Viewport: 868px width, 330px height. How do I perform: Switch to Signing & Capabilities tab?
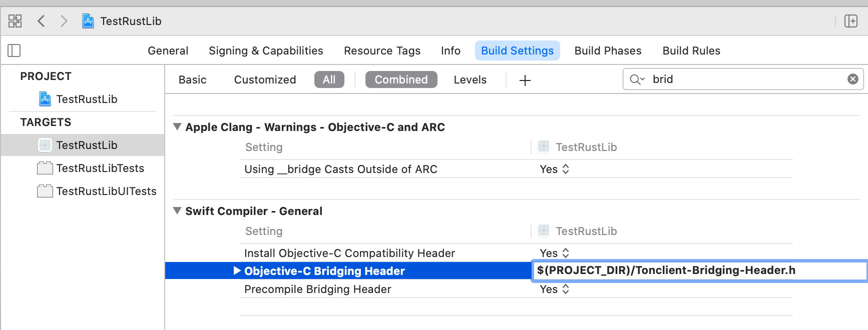click(x=266, y=50)
